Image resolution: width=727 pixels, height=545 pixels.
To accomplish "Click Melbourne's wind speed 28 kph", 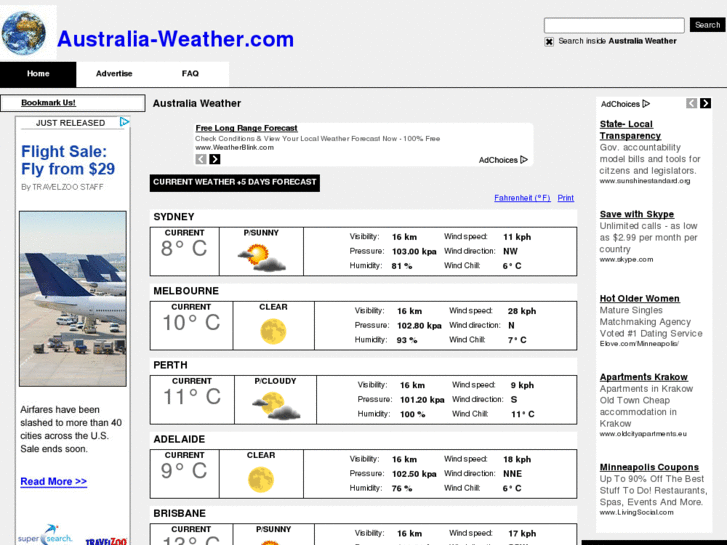I will click(x=522, y=311).
